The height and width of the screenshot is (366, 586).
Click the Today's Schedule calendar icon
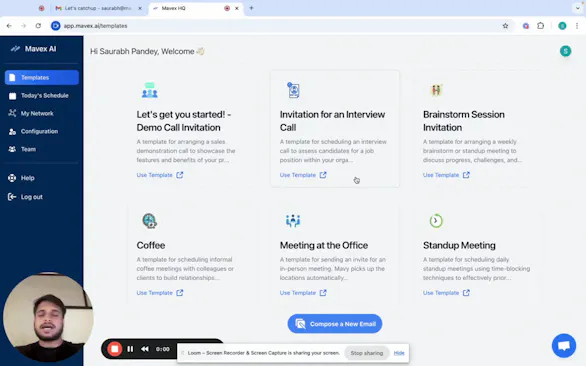tap(12, 96)
